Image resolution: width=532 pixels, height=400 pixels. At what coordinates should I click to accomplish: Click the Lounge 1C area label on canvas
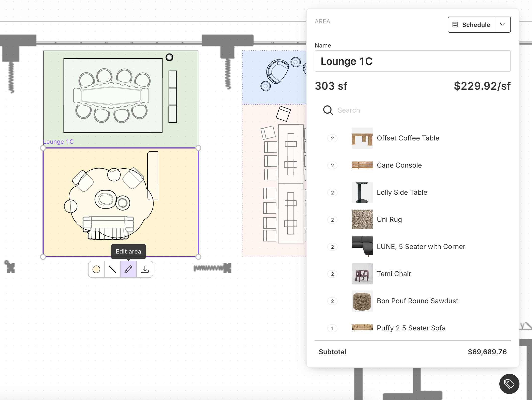(58, 142)
